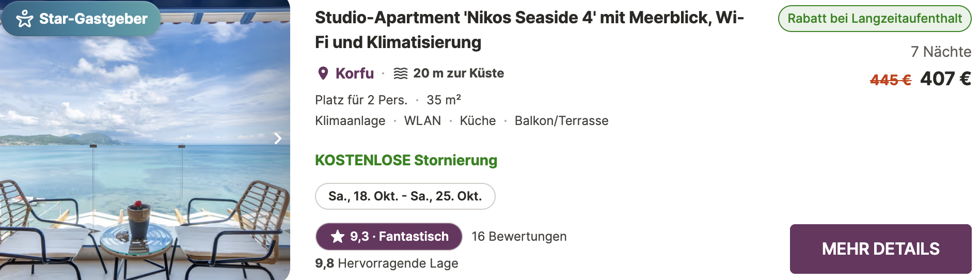
Task: Click the star icon in rating badge
Action: click(x=338, y=237)
